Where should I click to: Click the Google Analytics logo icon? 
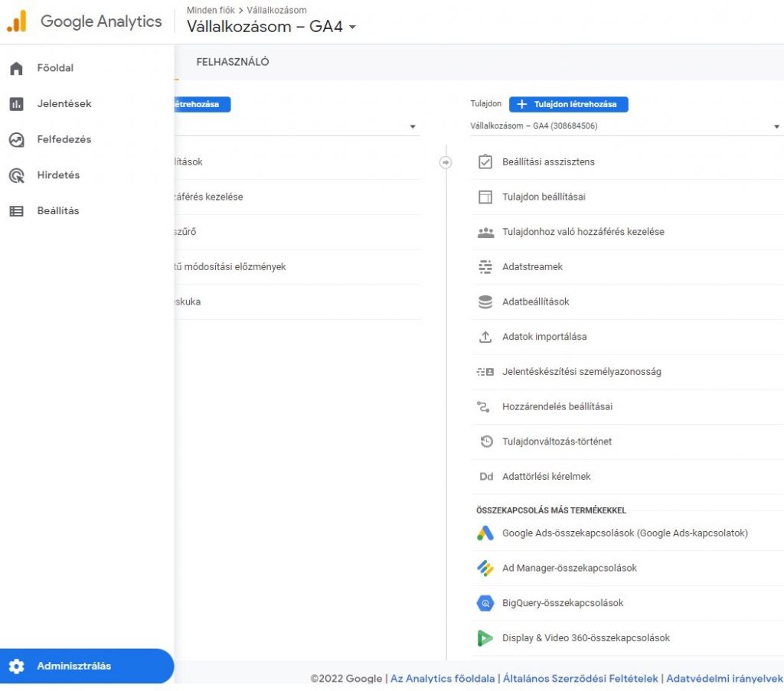[17, 21]
